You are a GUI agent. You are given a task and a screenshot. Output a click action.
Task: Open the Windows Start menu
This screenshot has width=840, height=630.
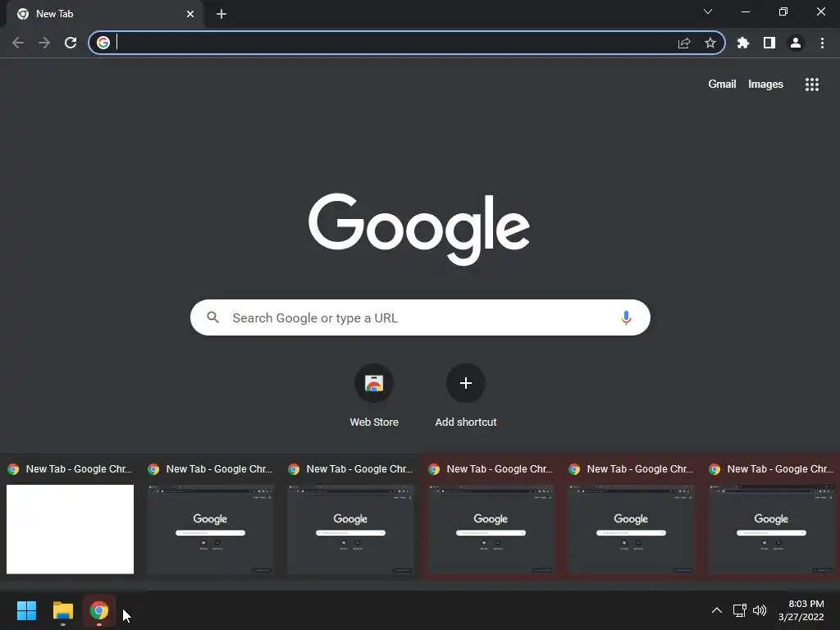click(26, 610)
